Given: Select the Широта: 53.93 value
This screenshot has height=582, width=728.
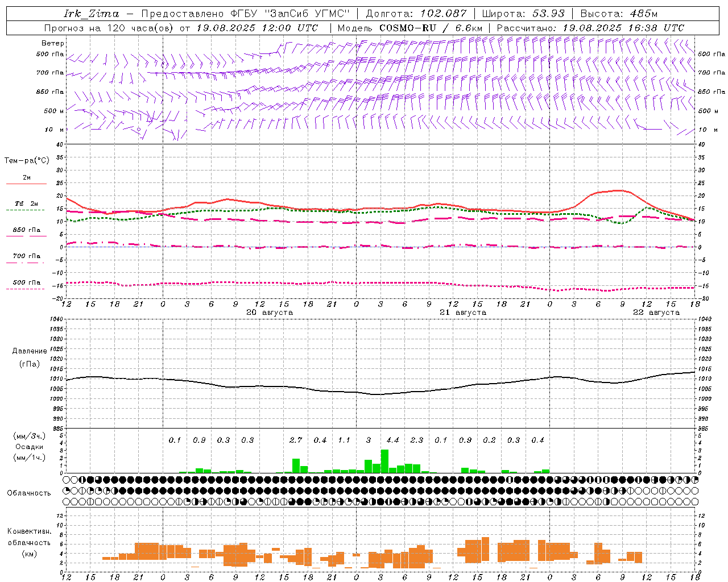Looking at the screenshot, I should point(523,14).
